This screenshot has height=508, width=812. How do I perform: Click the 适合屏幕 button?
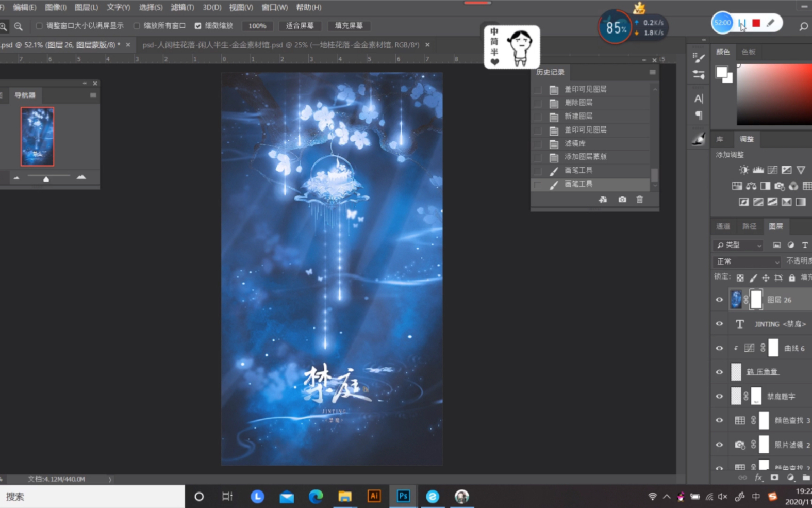300,26
